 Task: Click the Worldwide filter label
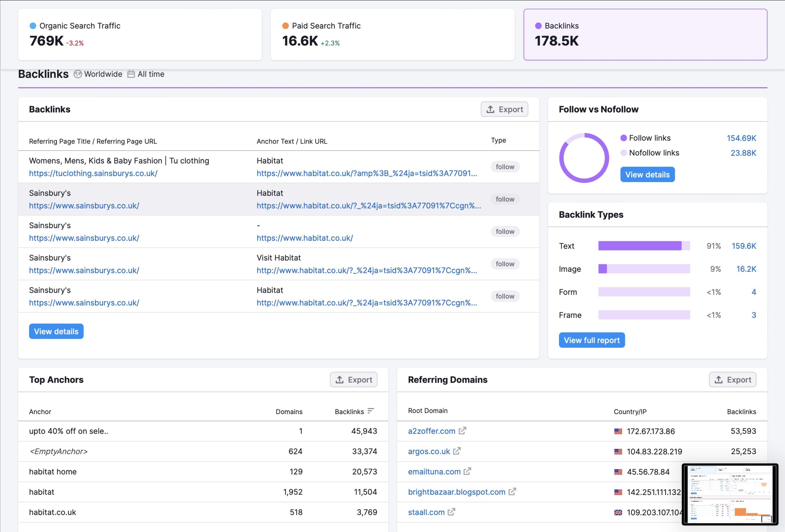[103, 74]
